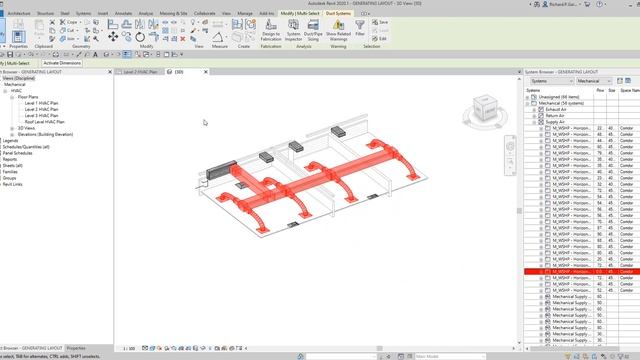The image size is (640, 360).
Task: Collapse the Supply Air node
Action: (534, 122)
